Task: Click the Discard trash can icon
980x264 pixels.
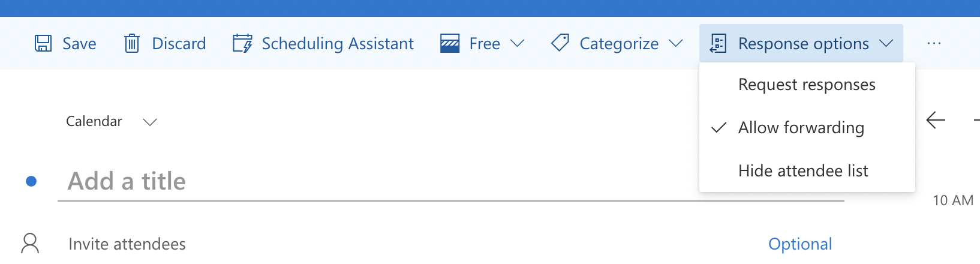Action: click(131, 44)
